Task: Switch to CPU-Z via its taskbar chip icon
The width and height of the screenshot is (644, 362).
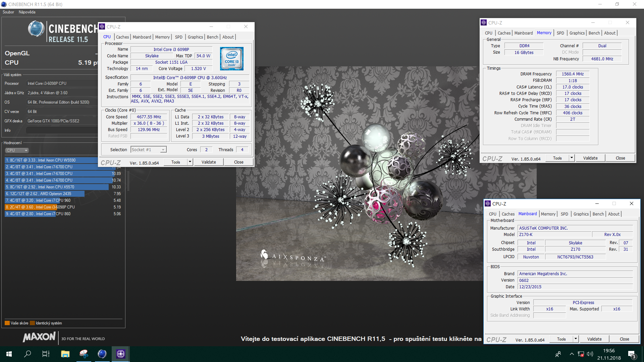Action: point(120,354)
